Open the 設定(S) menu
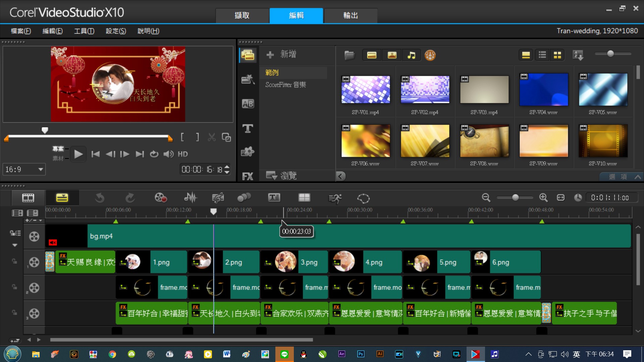 point(116,31)
